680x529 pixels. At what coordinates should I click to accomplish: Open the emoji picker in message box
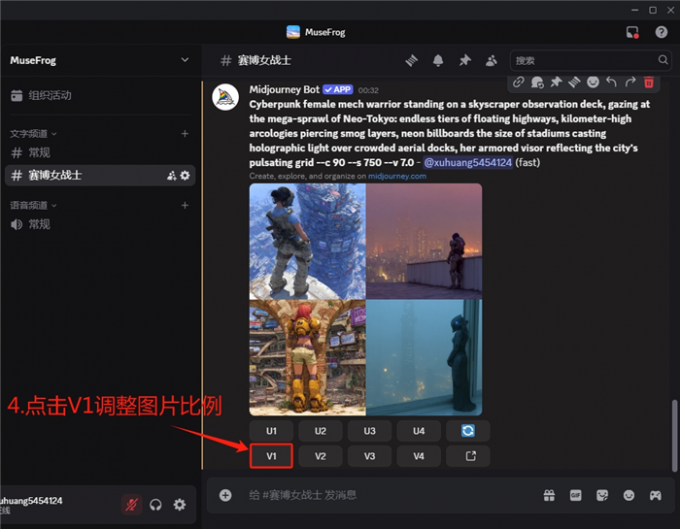pyautogui.click(x=628, y=495)
